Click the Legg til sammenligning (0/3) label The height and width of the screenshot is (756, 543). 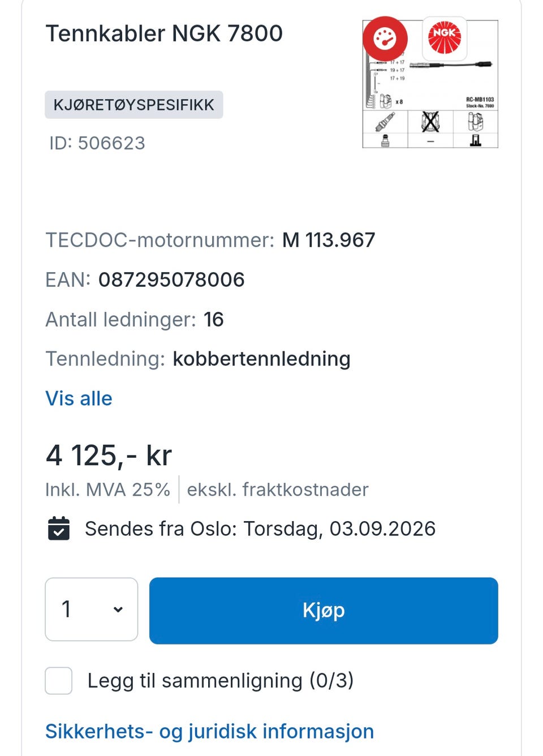pyautogui.click(x=221, y=681)
